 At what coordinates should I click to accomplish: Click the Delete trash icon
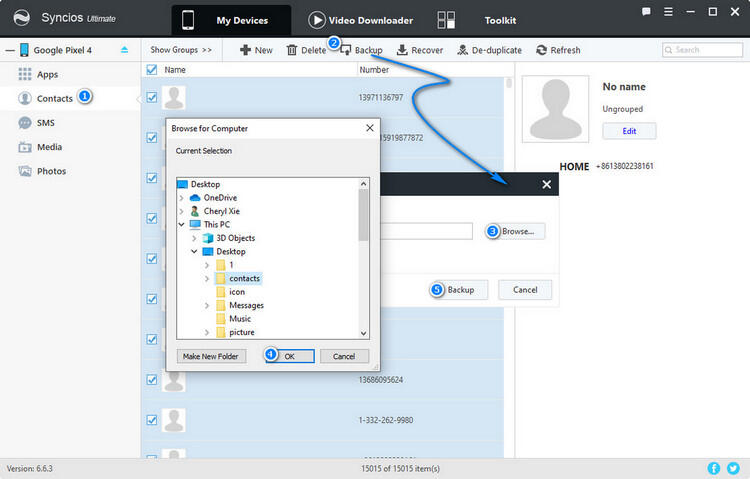click(292, 50)
